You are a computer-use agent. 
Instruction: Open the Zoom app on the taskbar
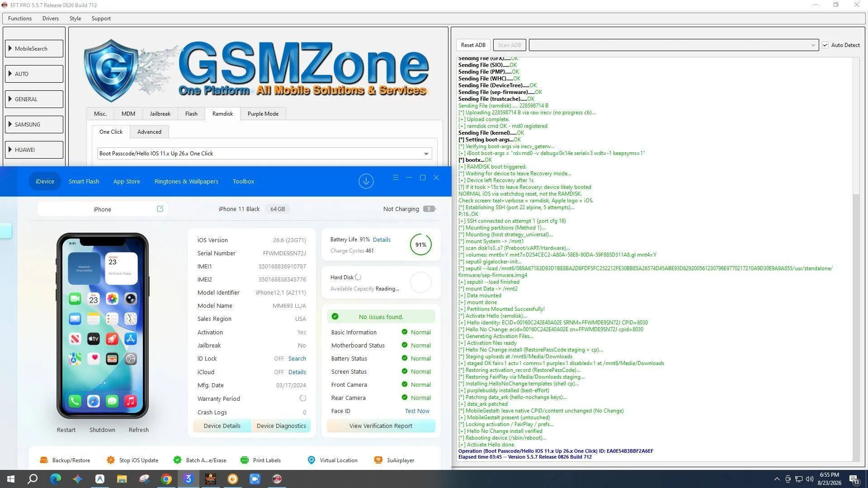pos(255,479)
